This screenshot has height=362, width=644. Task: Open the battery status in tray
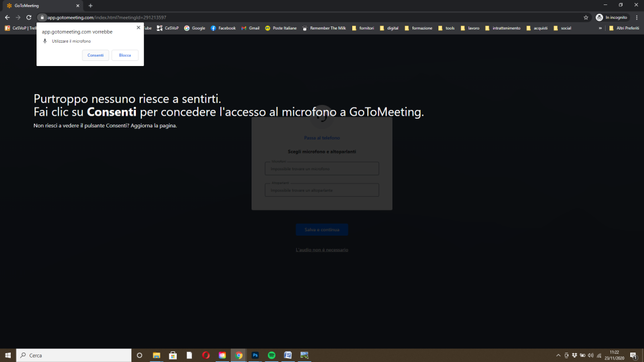pos(582,356)
